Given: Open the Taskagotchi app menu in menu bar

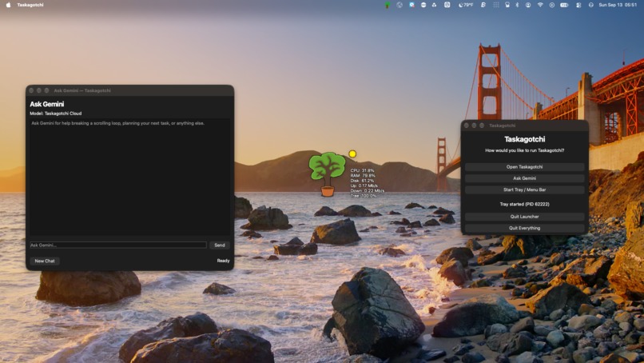Looking at the screenshot, I should [30, 5].
